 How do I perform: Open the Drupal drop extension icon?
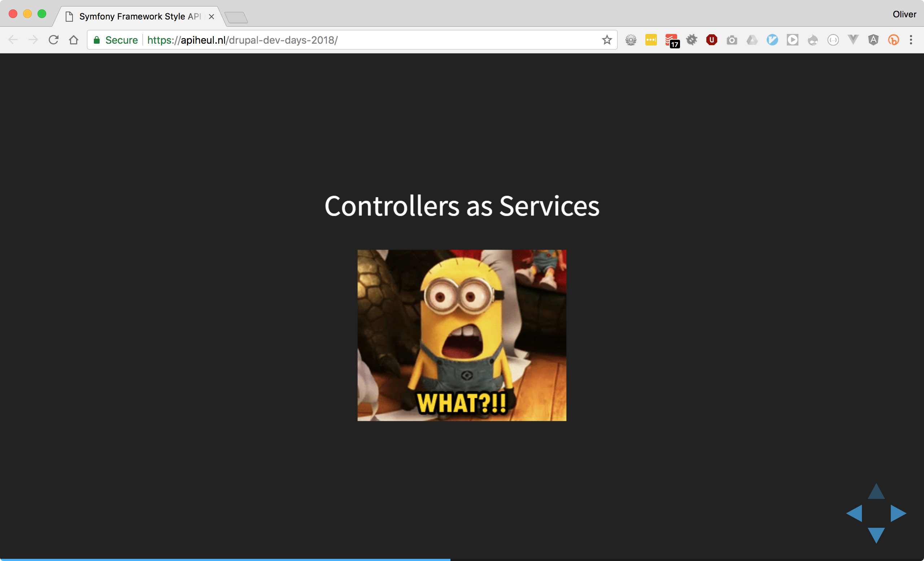pyautogui.click(x=812, y=40)
